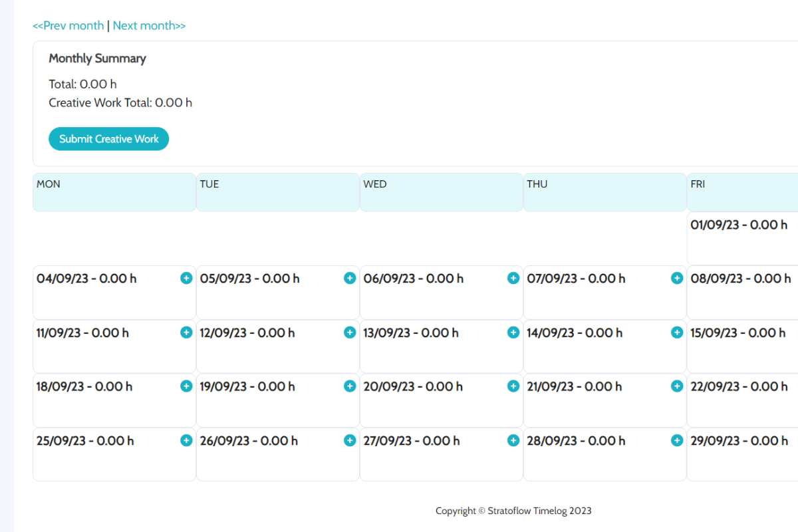The image size is (798, 532).
Task: Submit Creative Work for the month
Action: tap(108, 139)
